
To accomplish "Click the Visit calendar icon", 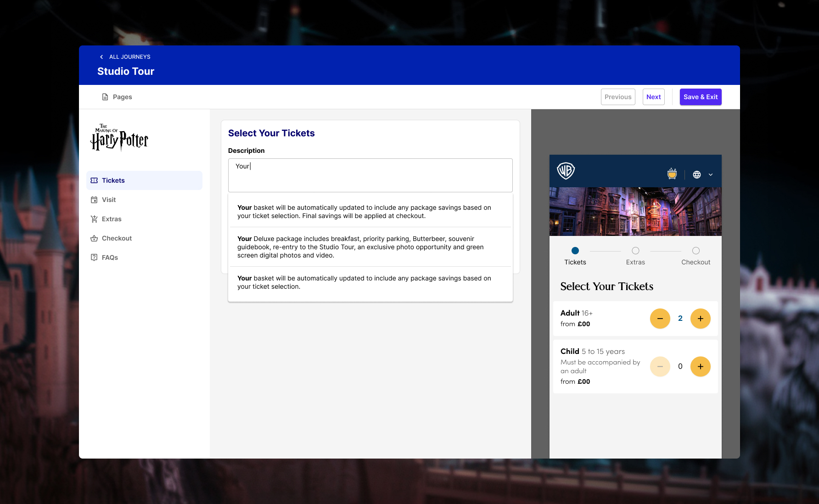I will pos(94,200).
